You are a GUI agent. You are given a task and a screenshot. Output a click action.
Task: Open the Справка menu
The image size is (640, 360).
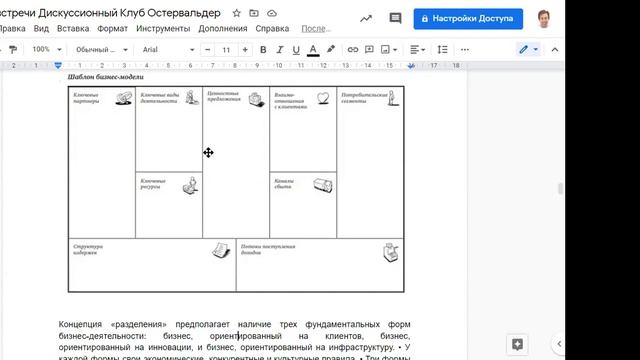point(272,29)
